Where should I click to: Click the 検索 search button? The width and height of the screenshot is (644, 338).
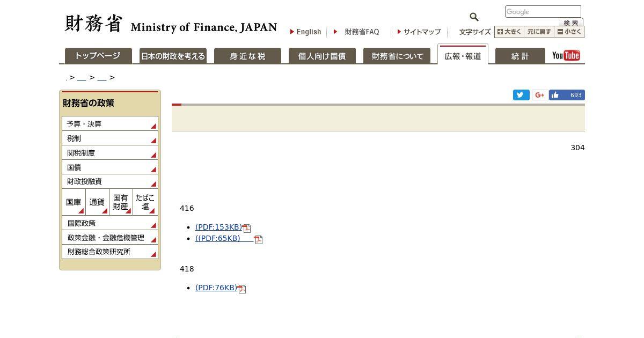(570, 23)
